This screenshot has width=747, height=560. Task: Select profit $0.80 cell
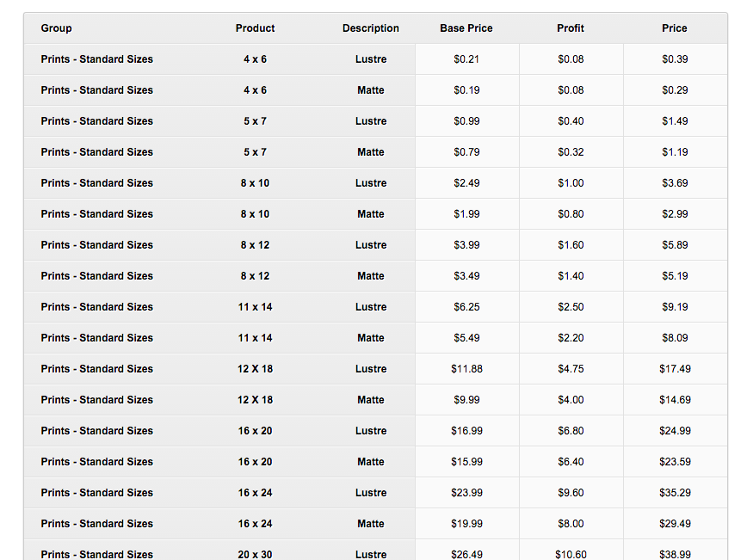[571, 214]
